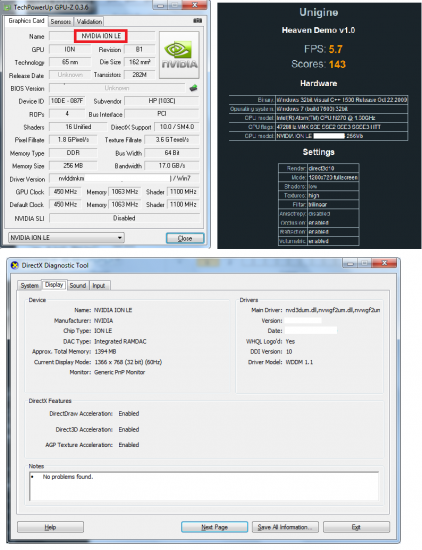Click the GPU Clock value 450 MHz
This screenshot has width=422, height=550.
pyautogui.click(x=65, y=192)
